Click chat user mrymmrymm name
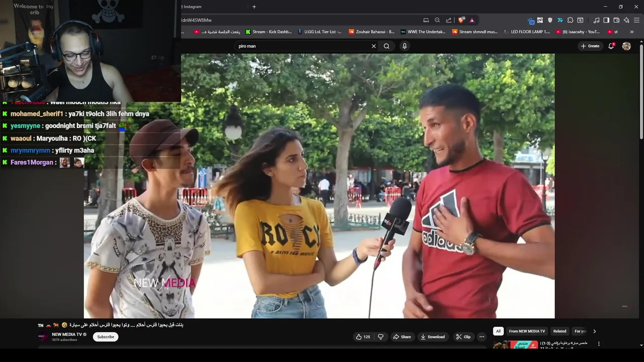The width and height of the screenshot is (644, 362). tap(30, 150)
